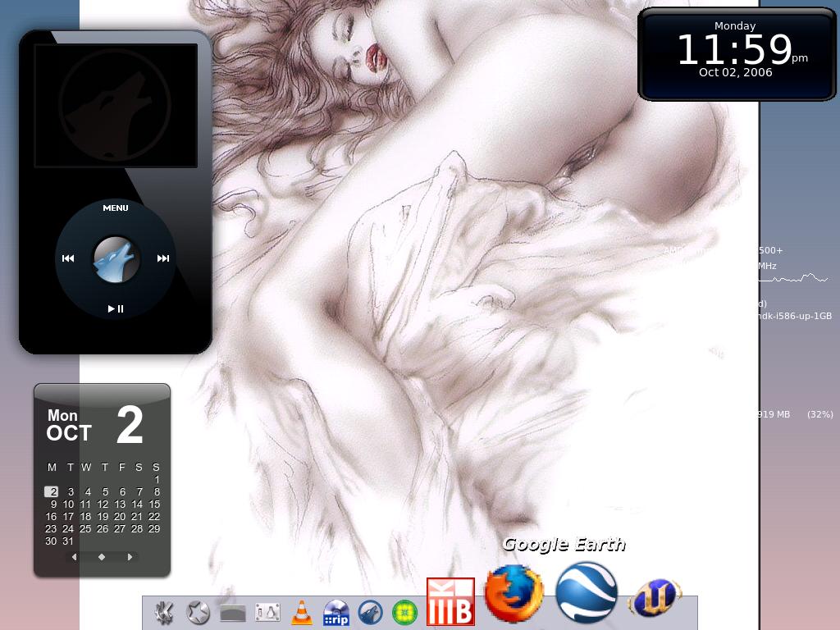840x630 pixels.
Task: Toggle play/pause on iPod widget
Action: tap(116, 308)
